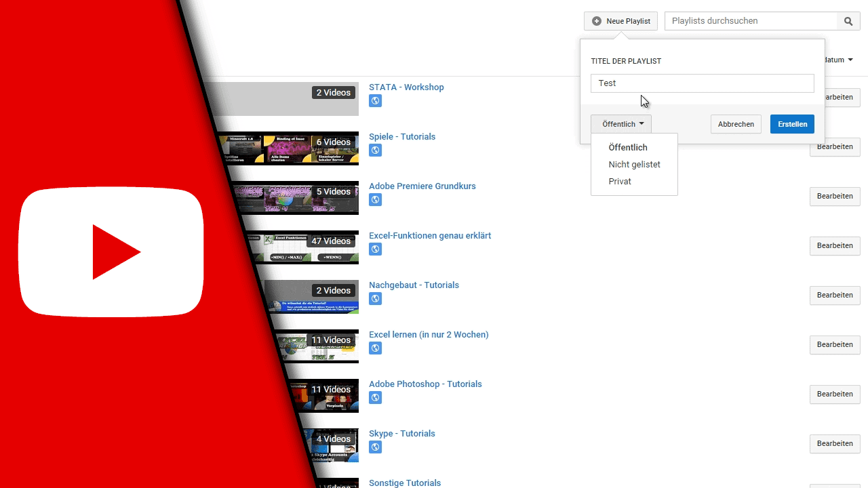
Task: Click globe icon under Adobe Photoshop - Tutorials
Action: pyautogui.click(x=375, y=398)
